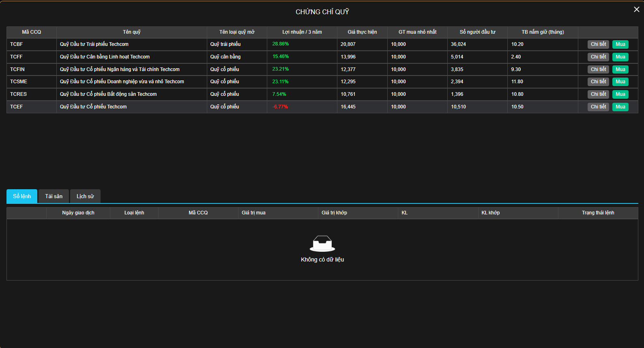Screen dimensions: 644x348
Task: Click Mã CCQ header in order table
Action: [x=198, y=213]
